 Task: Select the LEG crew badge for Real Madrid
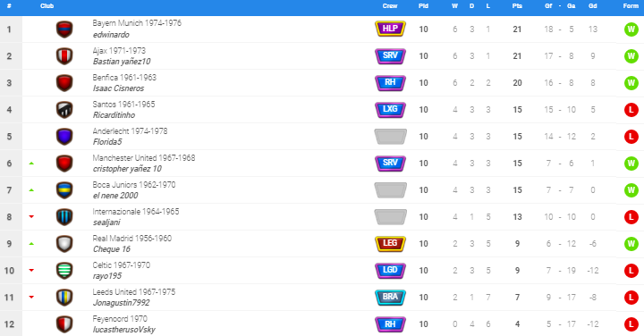390,244
